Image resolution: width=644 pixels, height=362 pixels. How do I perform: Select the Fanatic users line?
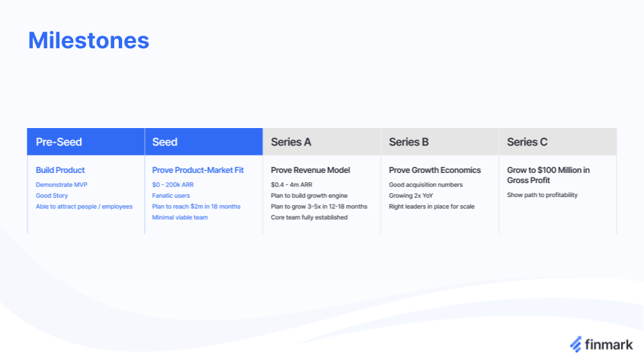171,196
